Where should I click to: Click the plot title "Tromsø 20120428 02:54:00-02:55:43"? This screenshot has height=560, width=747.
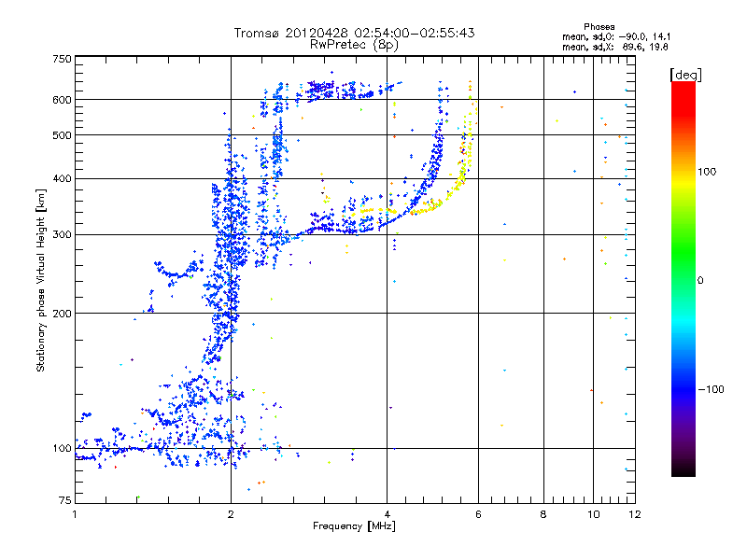pos(354,33)
